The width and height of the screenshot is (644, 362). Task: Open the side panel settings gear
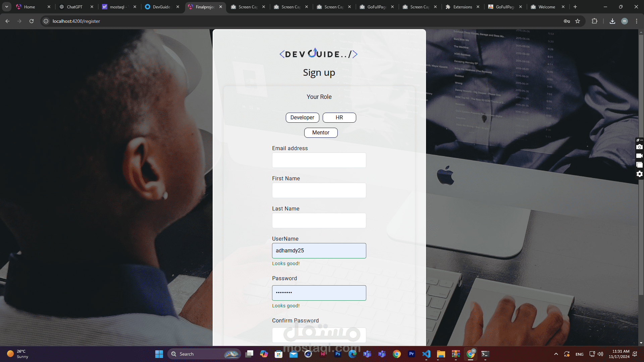(640, 174)
